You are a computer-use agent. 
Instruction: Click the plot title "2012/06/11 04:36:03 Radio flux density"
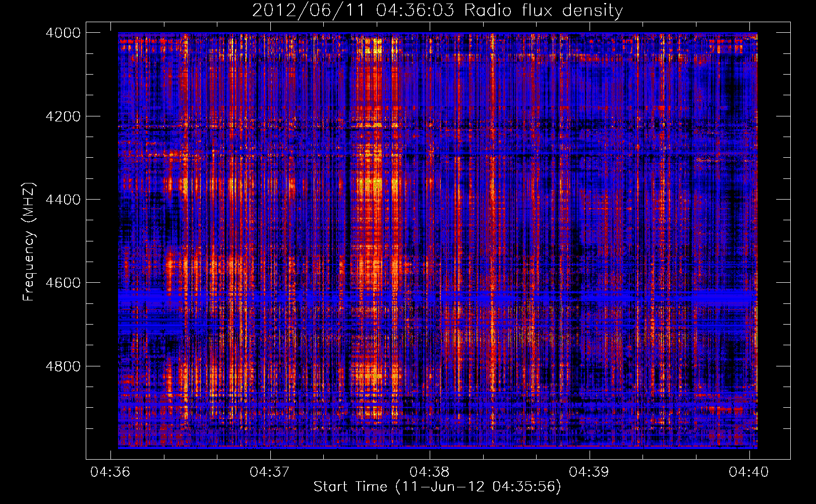(437, 10)
